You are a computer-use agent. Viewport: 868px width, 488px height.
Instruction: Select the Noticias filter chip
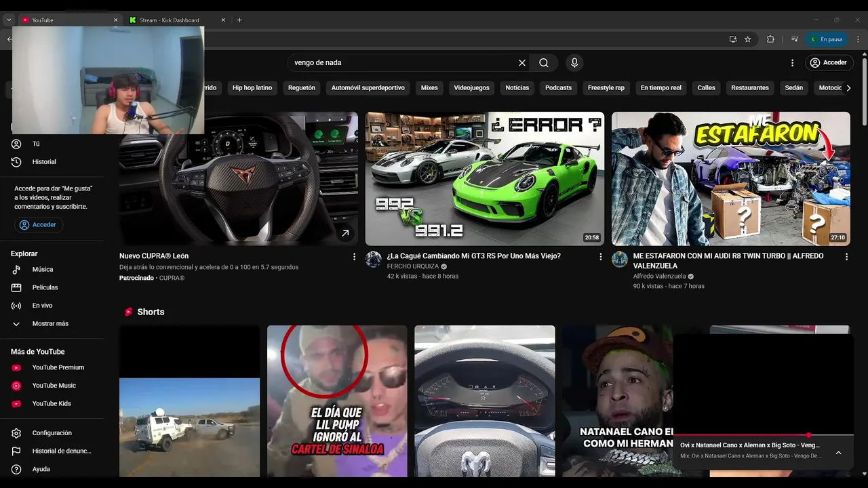(x=517, y=87)
